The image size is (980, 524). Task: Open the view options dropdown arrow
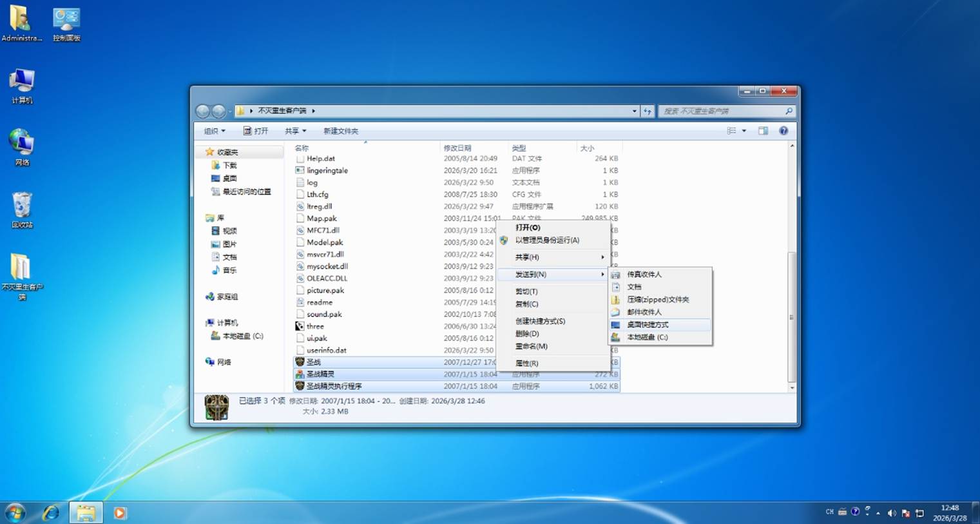[x=744, y=131]
